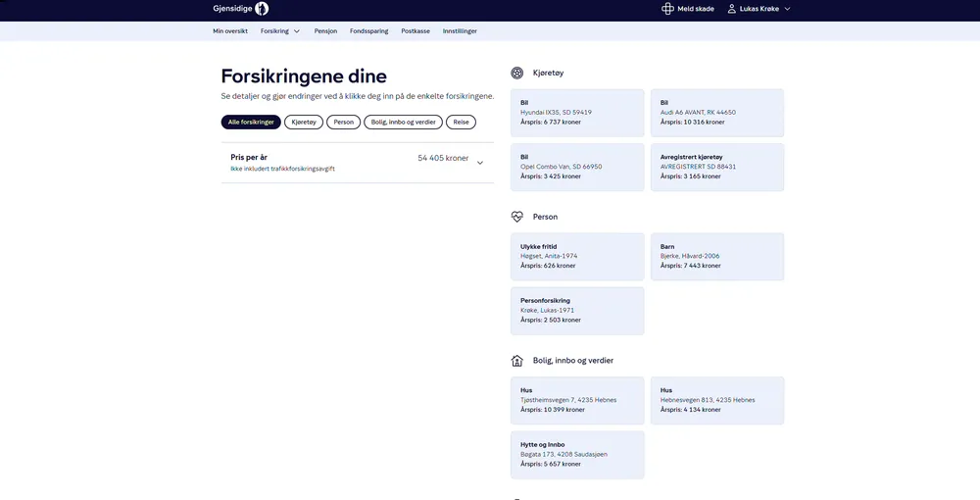Image resolution: width=980 pixels, height=500 pixels.
Task: Click the Meld skade lifebuoy icon
Action: tap(667, 9)
